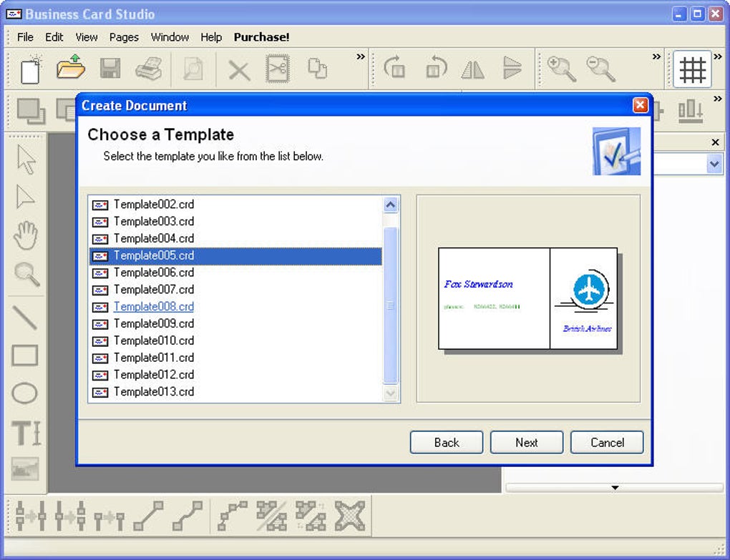Click the straight connector icon in bottom toolbar
Screen dimensions: 730x560
(148, 516)
